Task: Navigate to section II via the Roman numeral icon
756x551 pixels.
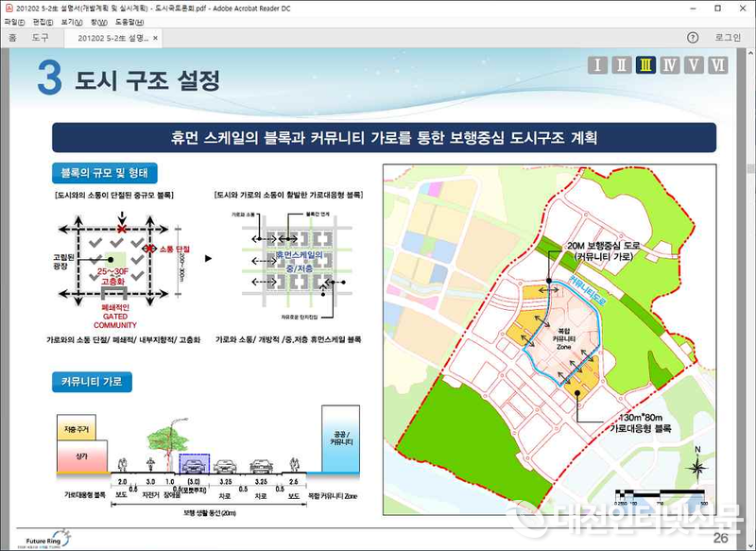Action: pos(623,65)
